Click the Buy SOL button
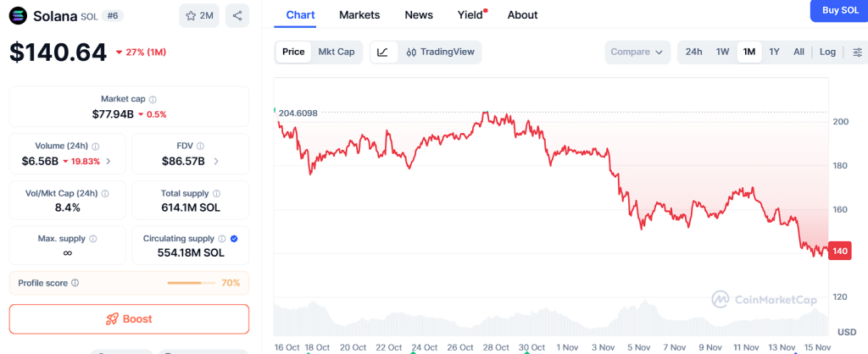This screenshot has width=868, height=354. click(837, 10)
